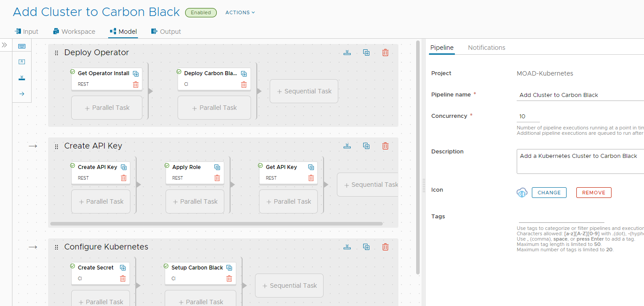The height and width of the screenshot is (306, 644).
Task: Click export icon on Deploy Operator stage
Action: 348,52
